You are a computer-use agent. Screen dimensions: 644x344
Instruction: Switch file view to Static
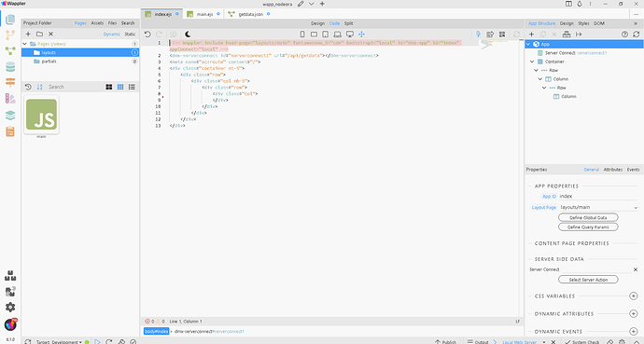pyautogui.click(x=130, y=34)
